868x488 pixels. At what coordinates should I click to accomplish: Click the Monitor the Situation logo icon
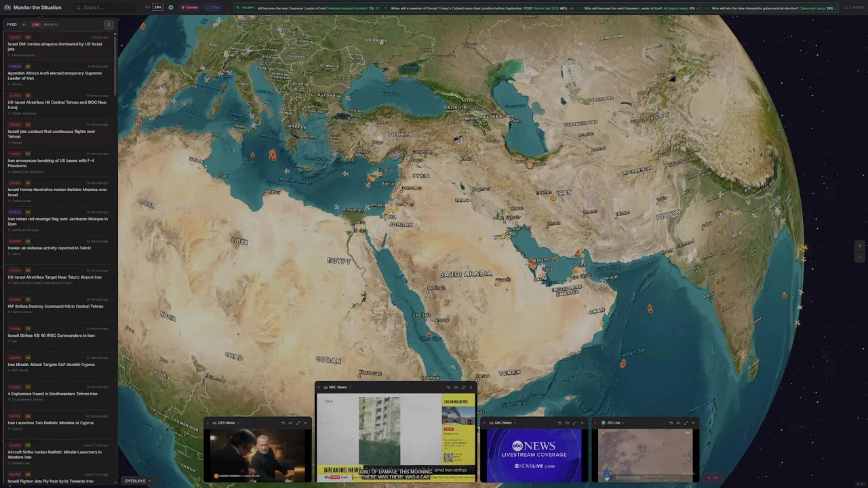point(7,7)
